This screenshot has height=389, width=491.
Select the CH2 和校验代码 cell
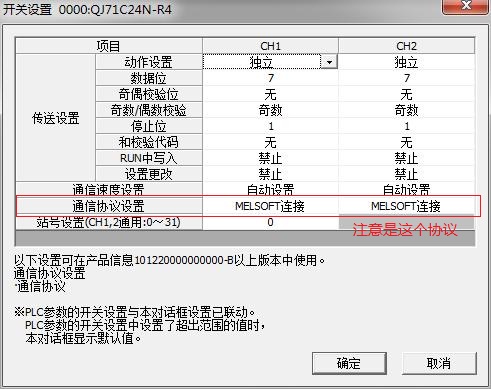(x=406, y=142)
